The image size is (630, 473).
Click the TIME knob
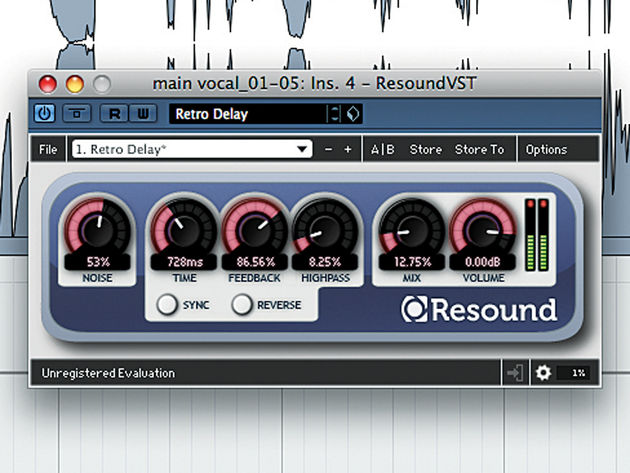tap(184, 228)
